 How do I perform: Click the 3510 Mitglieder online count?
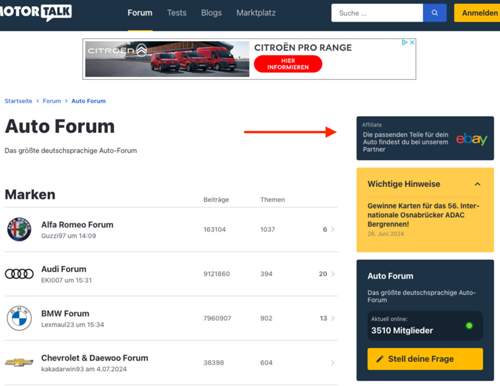click(x=402, y=331)
